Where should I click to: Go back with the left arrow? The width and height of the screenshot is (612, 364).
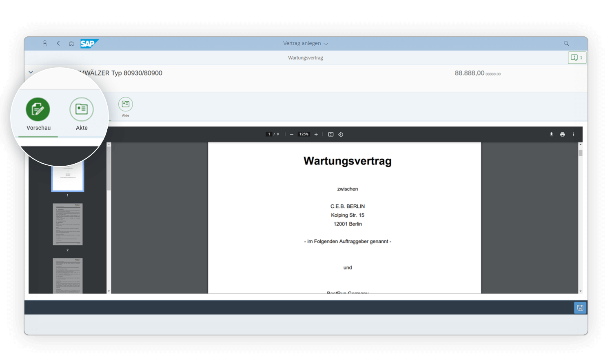[58, 43]
